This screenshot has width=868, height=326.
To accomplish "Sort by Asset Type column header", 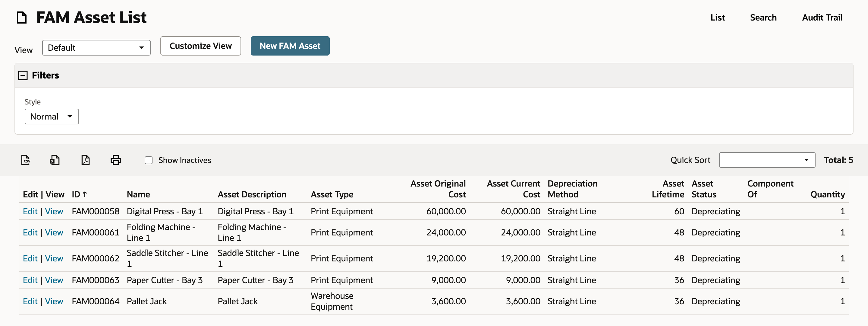I will [x=332, y=194].
